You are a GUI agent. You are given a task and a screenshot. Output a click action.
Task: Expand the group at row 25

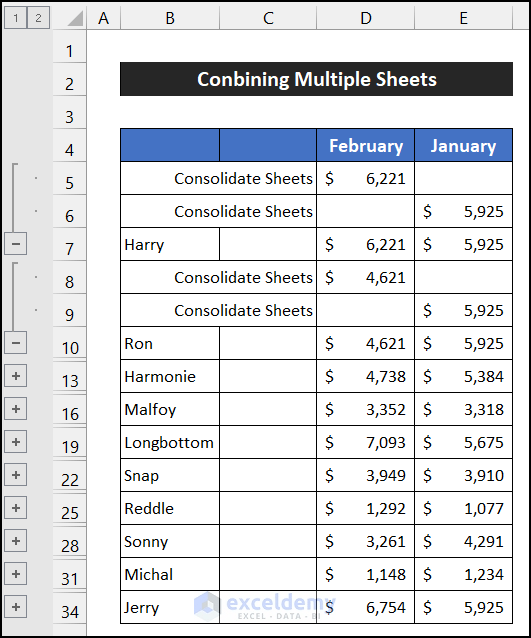[15, 507]
